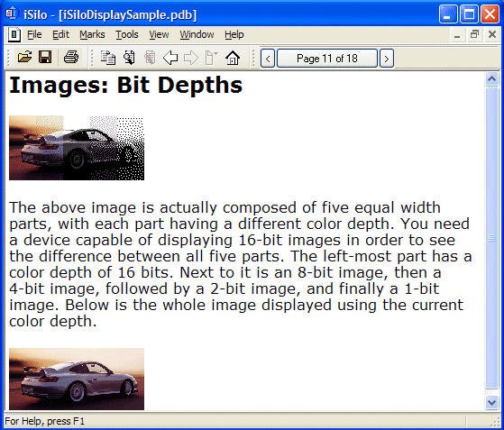
Task: Click the Find in document icon
Action: tap(129, 58)
